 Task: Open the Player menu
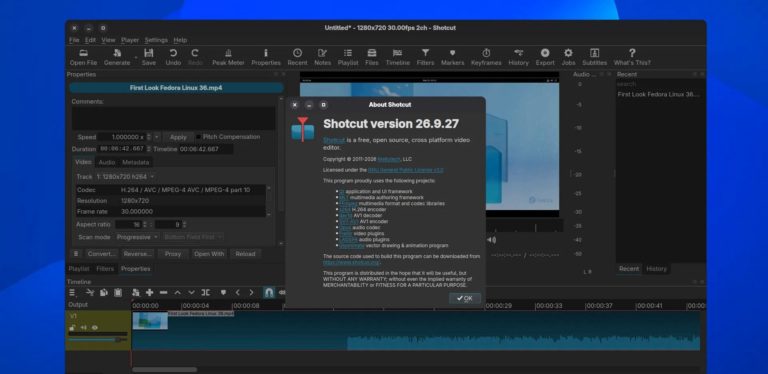[130, 40]
